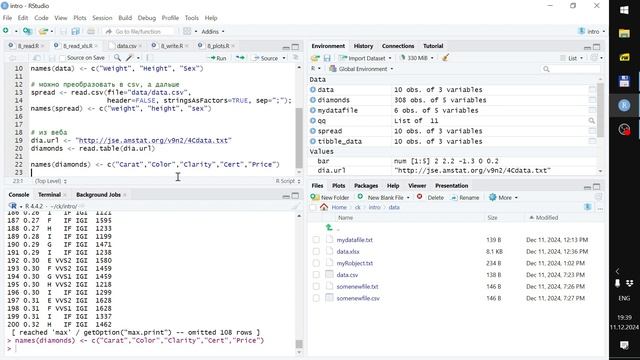The width and height of the screenshot is (640, 360).
Task: Click the Save workspace icon in Environment
Action: pos(327,58)
